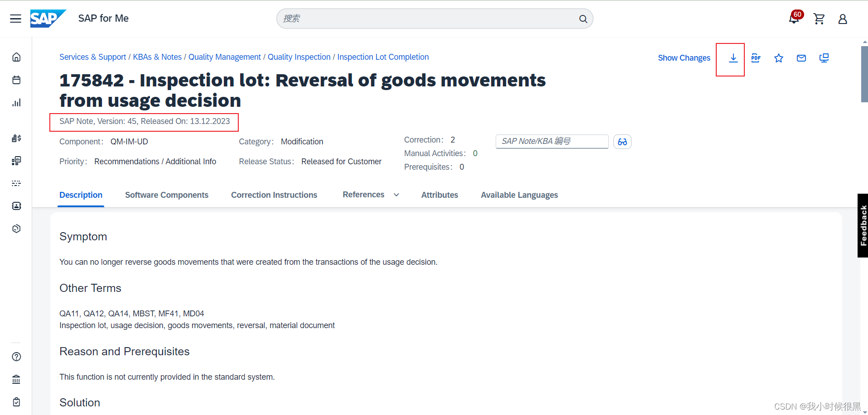This screenshot has height=415, width=868.
Task: Open the hexagon tag sidebar icon
Action: tap(16, 229)
